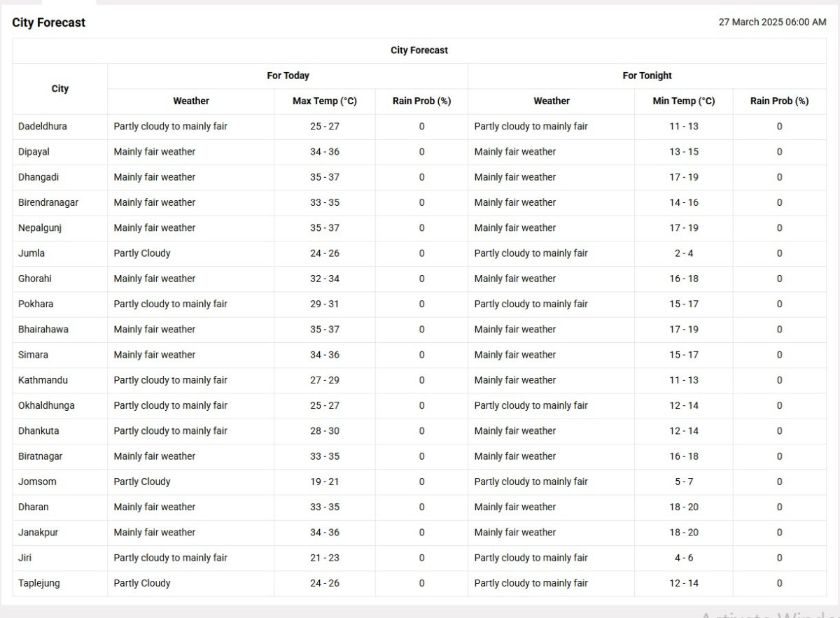Select Jumla's 2 - 4 min temp cell
This screenshot has height=618, width=840.
pos(684,253)
